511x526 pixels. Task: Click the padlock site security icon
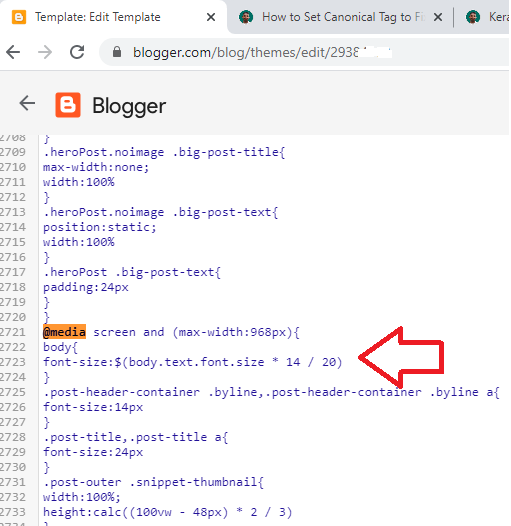point(117,52)
